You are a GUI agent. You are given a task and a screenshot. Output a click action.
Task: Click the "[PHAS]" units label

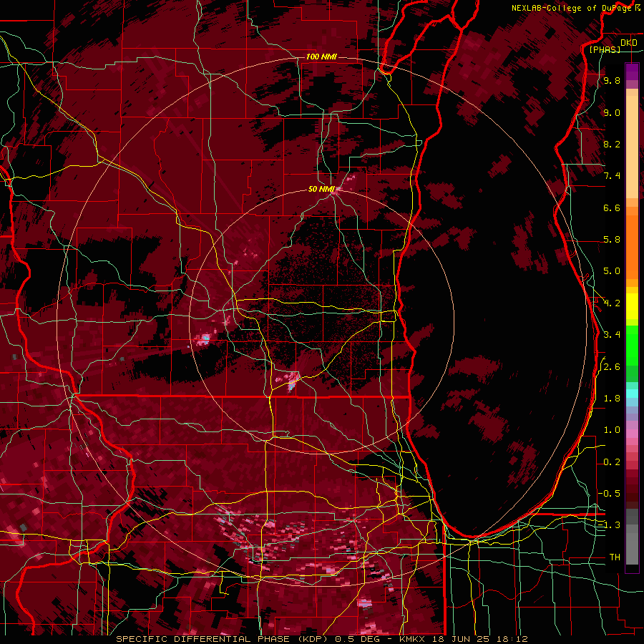605,49
